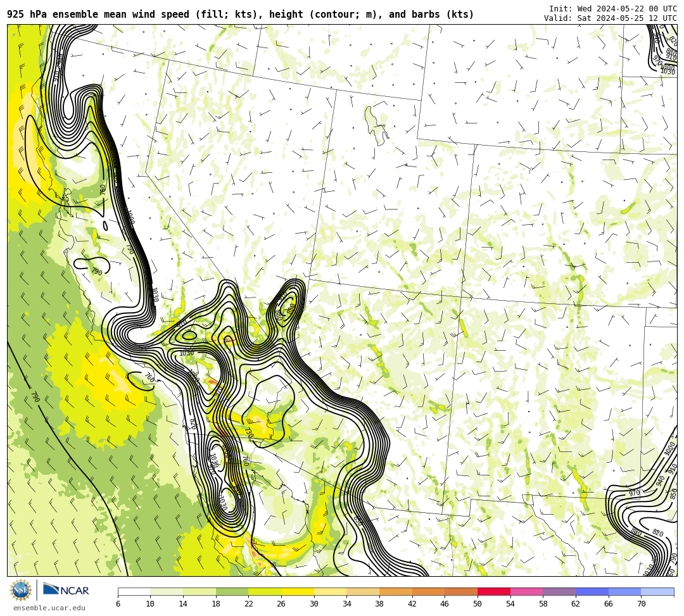Pick the periwinkle 66–70 kts colorbar segment
This screenshot has width=684, height=616.
point(624,591)
